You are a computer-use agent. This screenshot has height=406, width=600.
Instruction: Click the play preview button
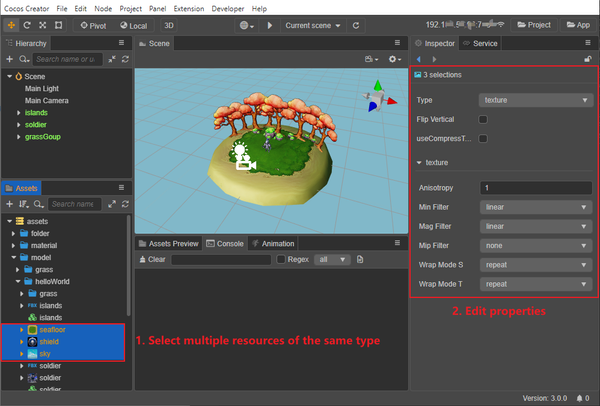(269, 25)
